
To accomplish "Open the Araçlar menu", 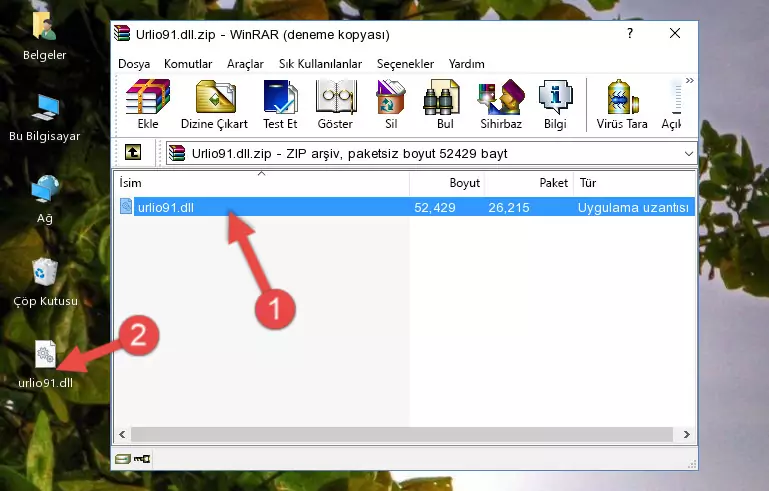I will [x=245, y=64].
